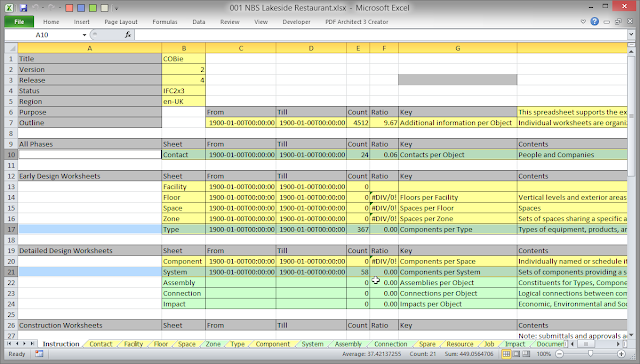Viewport: 640px width, 364px height.
Task: Switch to the Resource sheet tab
Action: pyautogui.click(x=460, y=344)
